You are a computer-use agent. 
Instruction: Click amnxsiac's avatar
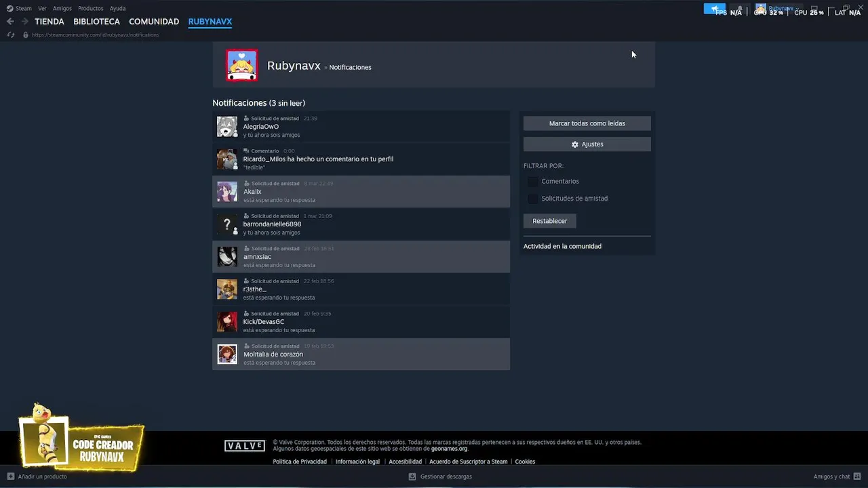(227, 257)
